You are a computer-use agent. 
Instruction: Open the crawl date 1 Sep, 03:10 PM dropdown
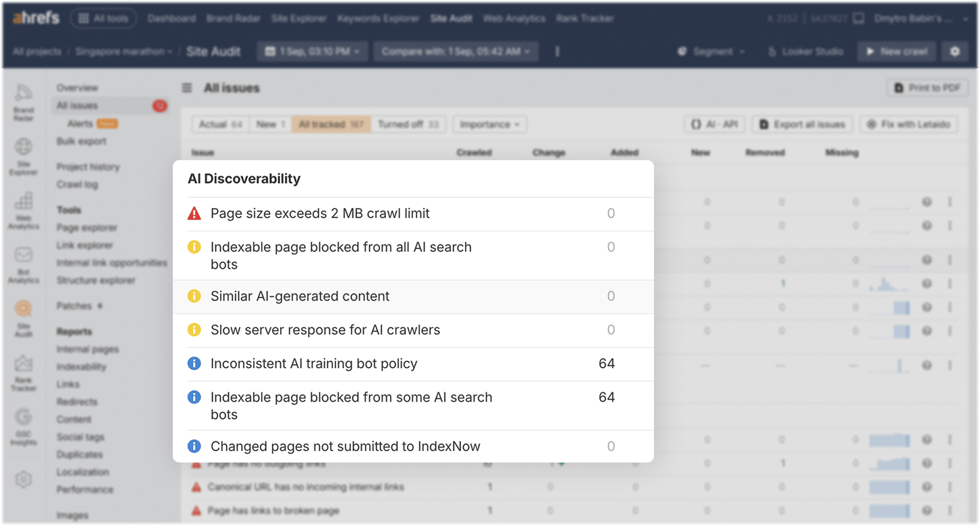click(312, 51)
